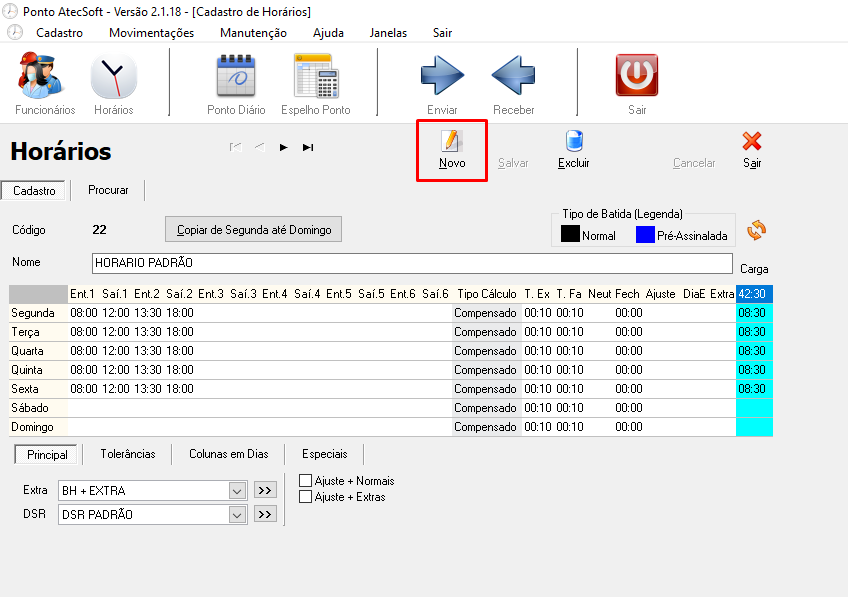Click the Ent.1 column header
The width and height of the screenshot is (848, 597).
click(82, 294)
